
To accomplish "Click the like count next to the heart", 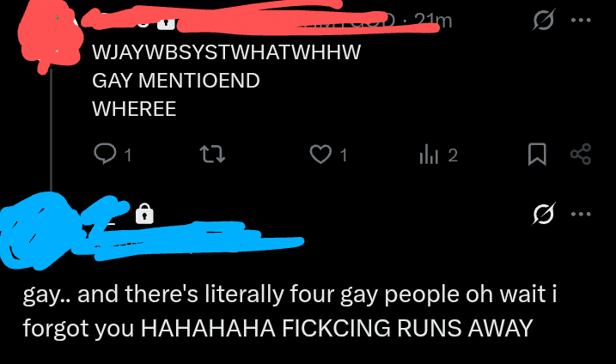I will [344, 155].
